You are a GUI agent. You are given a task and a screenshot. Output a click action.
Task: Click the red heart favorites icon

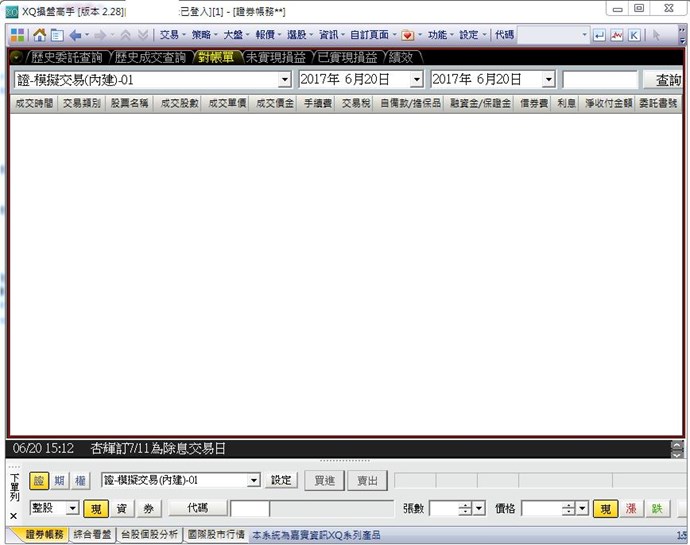tap(407, 34)
